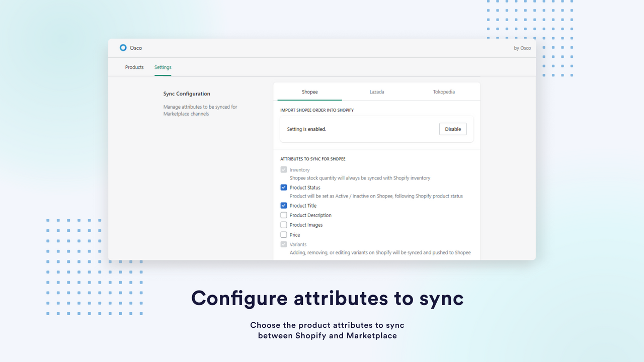The width and height of the screenshot is (644, 362).
Task: Click the 'Sync Configuration' heading
Action: [187, 94]
